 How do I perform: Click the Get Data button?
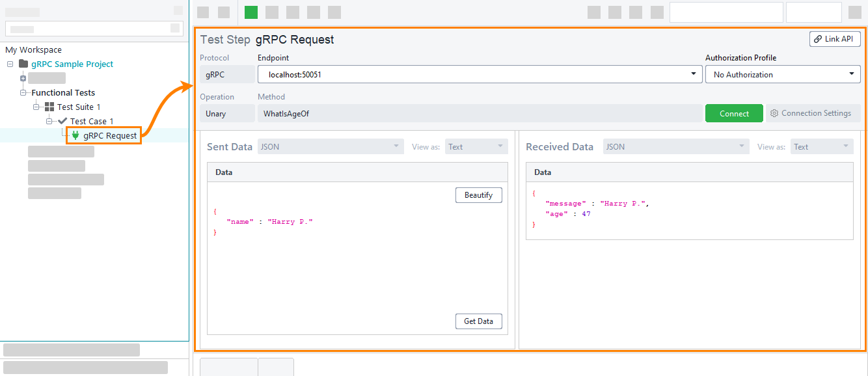click(x=478, y=321)
